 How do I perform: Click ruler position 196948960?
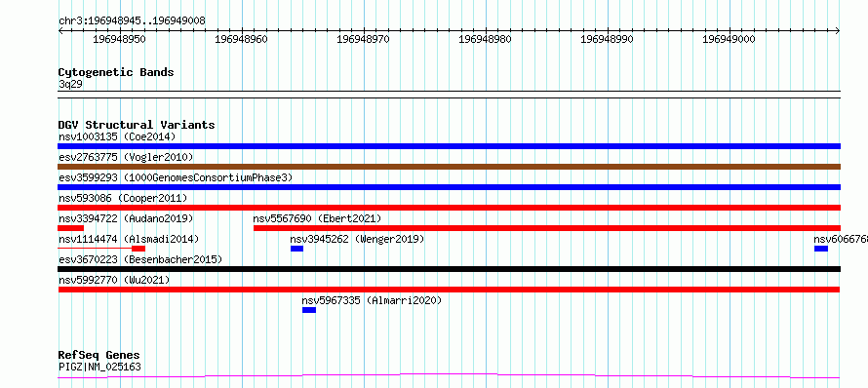241,39
